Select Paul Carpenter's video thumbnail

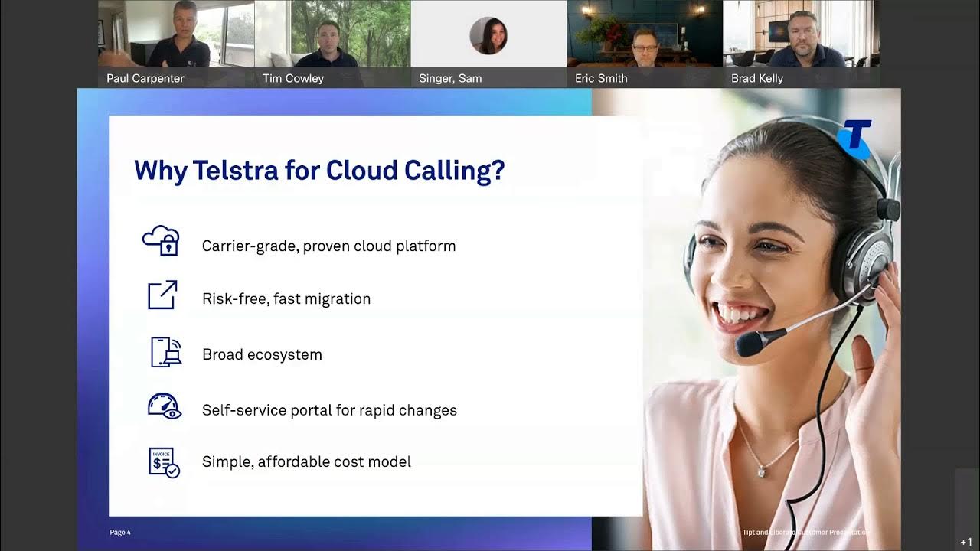click(176, 44)
